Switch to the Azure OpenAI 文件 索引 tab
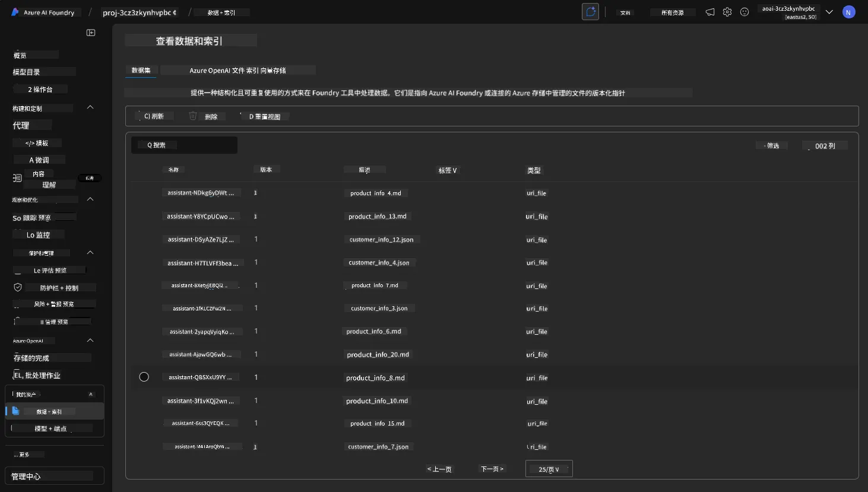The height and width of the screenshot is (492, 868). coord(237,70)
